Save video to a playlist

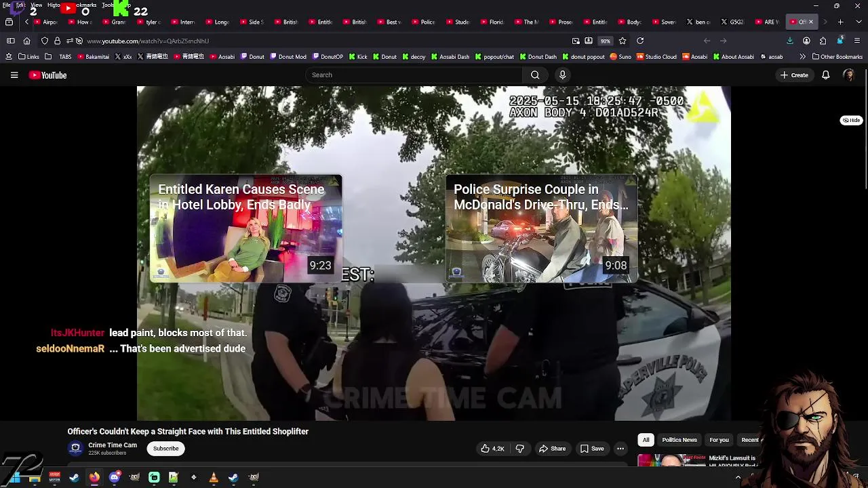pyautogui.click(x=592, y=449)
